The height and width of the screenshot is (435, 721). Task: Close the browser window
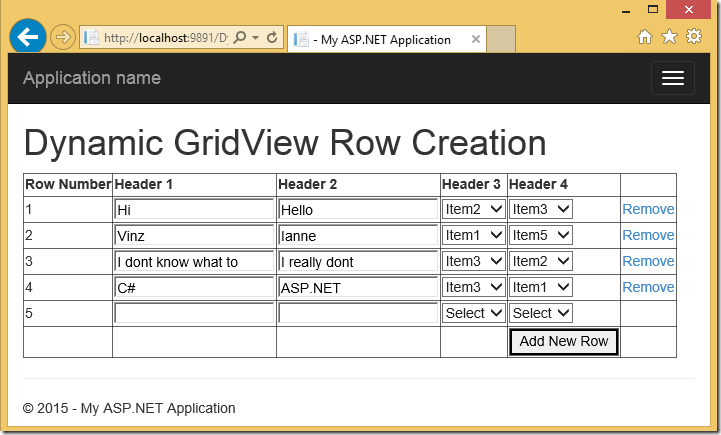tap(688, 10)
